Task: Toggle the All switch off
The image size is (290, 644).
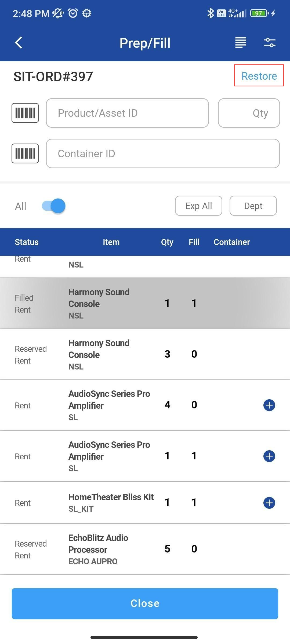Action: tap(54, 206)
